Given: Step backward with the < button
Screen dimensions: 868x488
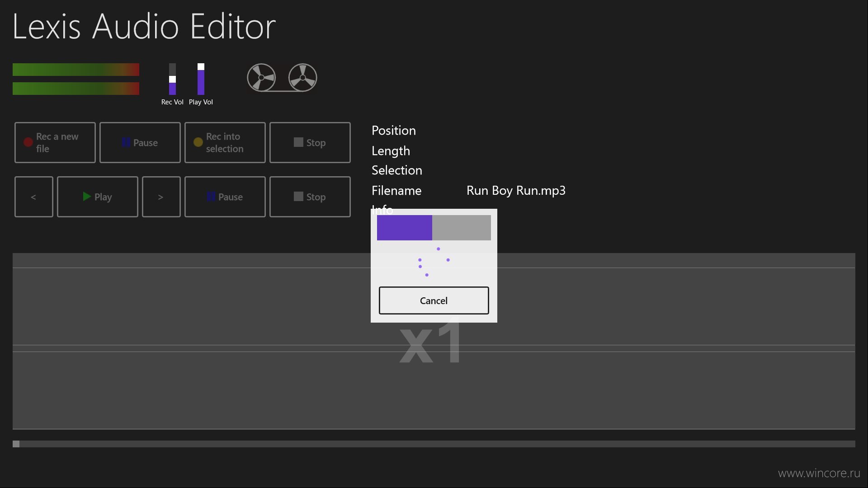Looking at the screenshot, I should 34,197.
